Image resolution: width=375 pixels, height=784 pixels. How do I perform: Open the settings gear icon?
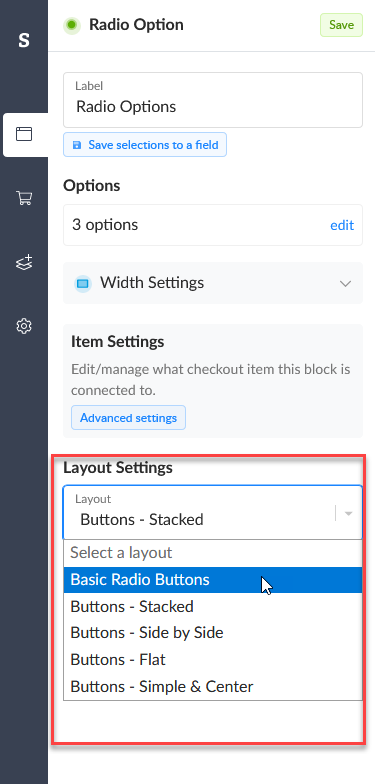pyautogui.click(x=24, y=326)
